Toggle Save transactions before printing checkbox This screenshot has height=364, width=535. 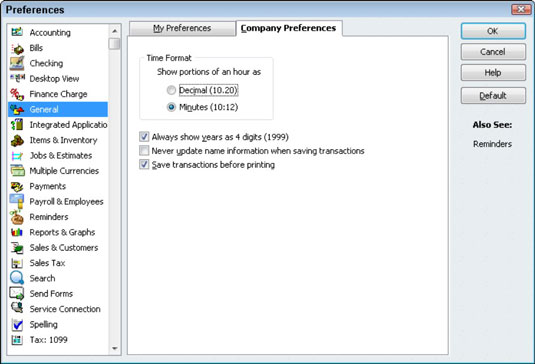144,164
